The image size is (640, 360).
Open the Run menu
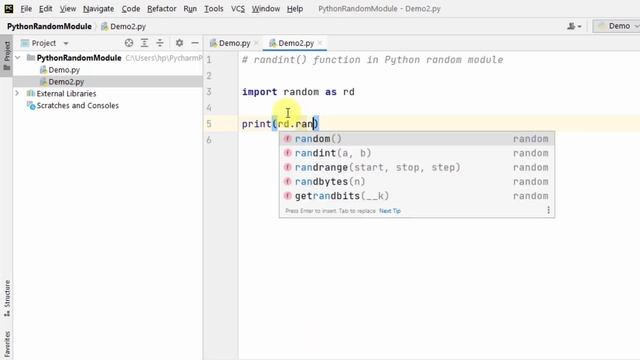click(190, 9)
